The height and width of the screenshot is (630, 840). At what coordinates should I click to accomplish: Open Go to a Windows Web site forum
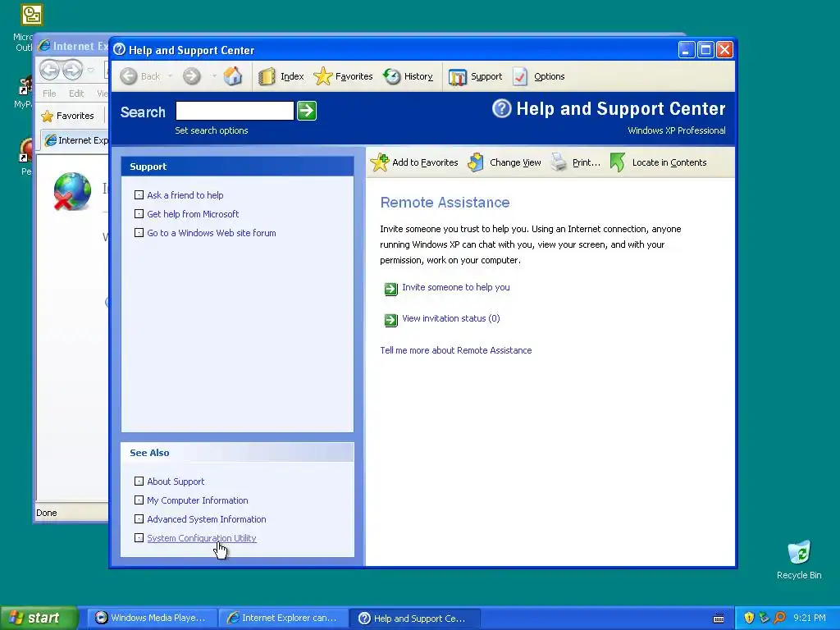212,233
